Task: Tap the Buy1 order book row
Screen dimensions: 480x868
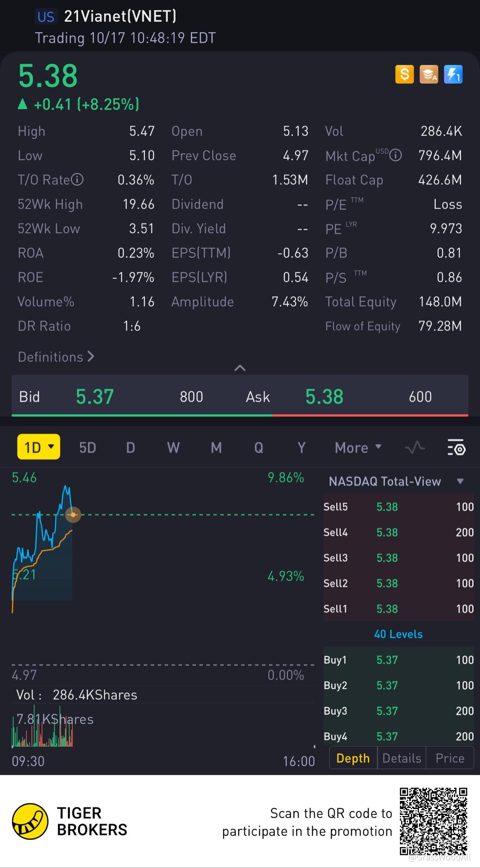Action: 399,660
